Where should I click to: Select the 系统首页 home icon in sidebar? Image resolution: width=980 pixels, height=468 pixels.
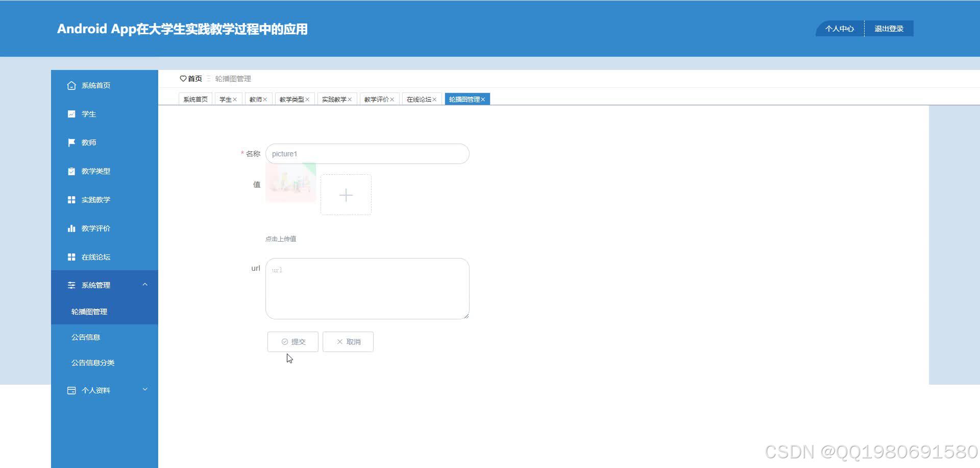coord(71,85)
